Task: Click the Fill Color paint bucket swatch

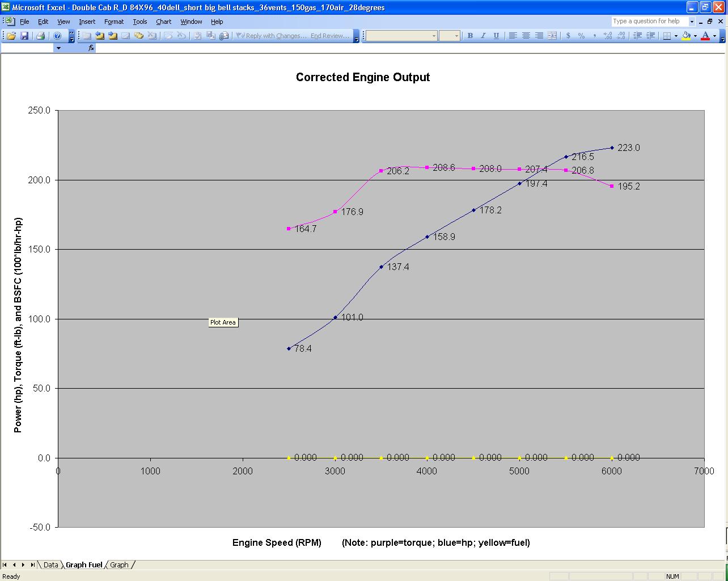Action: [x=686, y=36]
